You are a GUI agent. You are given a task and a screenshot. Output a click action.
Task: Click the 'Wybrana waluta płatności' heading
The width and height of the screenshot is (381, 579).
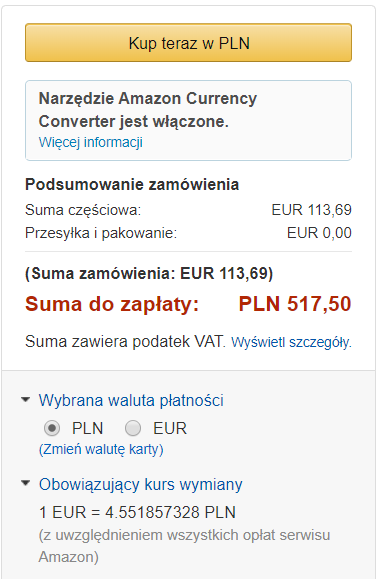click(131, 400)
